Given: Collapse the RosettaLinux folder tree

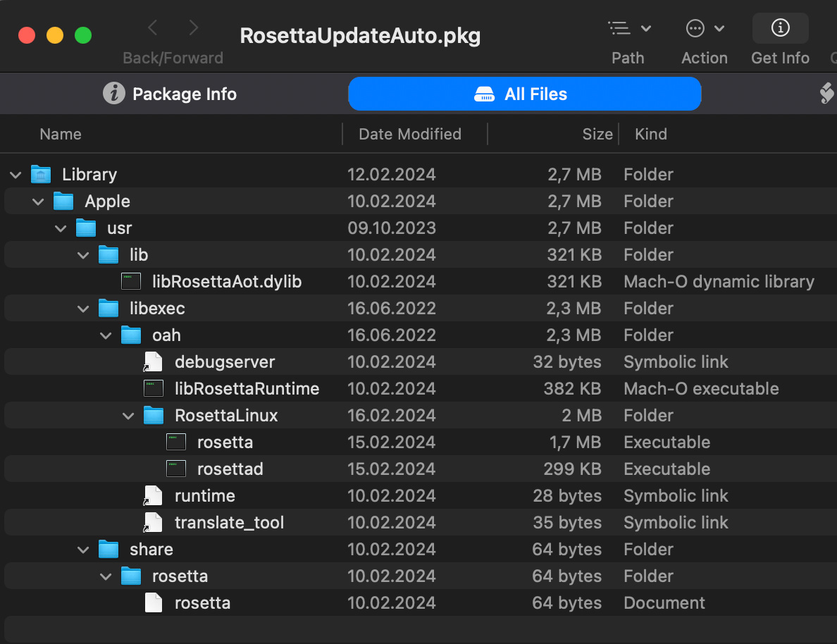Looking at the screenshot, I should [128, 416].
